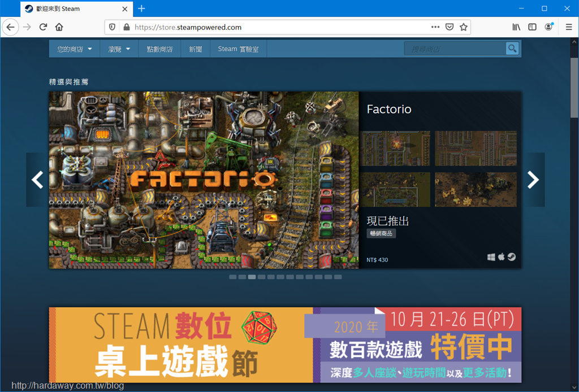579x392 pixels.
Task: Open a new browser tab
Action: click(x=141, y=8)
